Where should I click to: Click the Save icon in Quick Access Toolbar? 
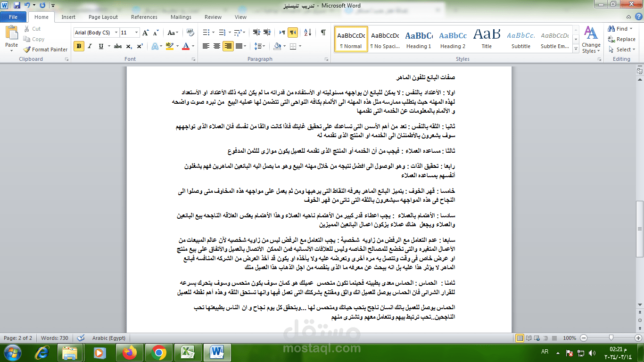pyautogui.click(x=17, y=6)
